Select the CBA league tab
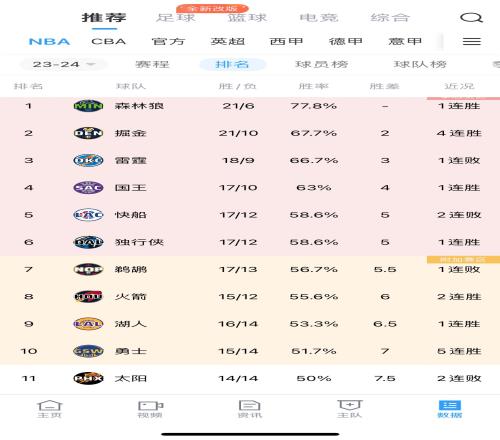This screenshot has width=500, height=440. [x=108, y=41]
